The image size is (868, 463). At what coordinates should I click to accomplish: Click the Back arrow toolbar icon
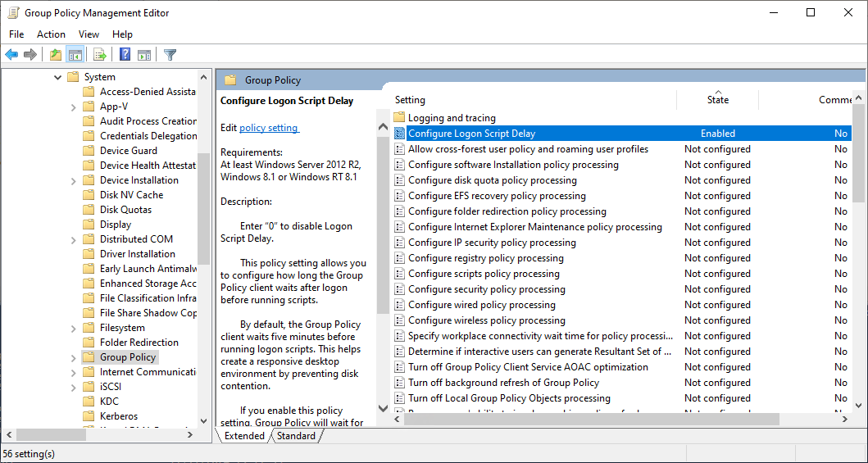click(x=11, y=55)
